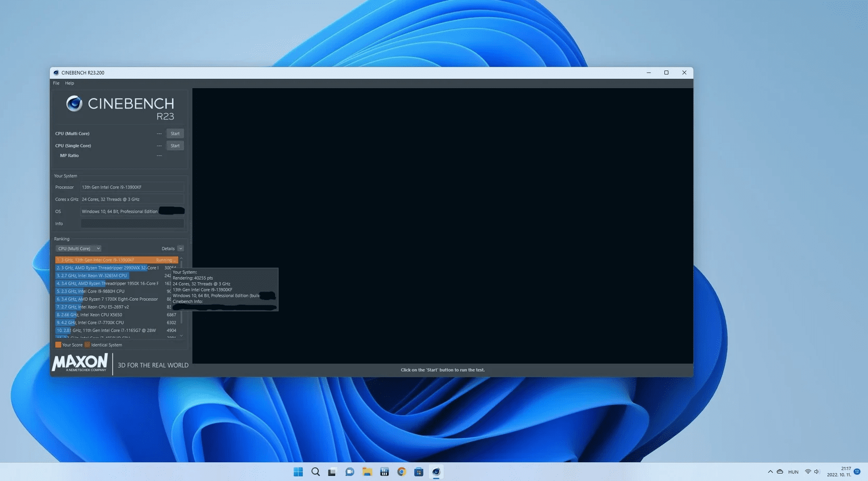Close the Cinebench window
Viewport: 868px width, 481px height.
tap(684, 73)
